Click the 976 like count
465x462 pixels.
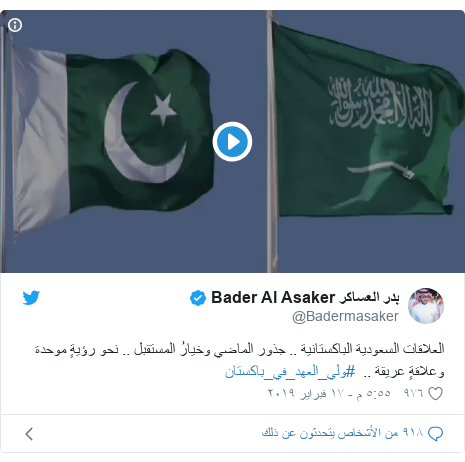point(413,393)
